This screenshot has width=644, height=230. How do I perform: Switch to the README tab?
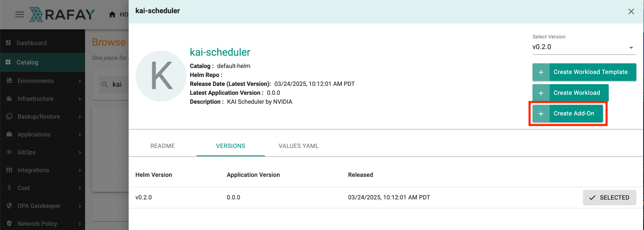162,146
